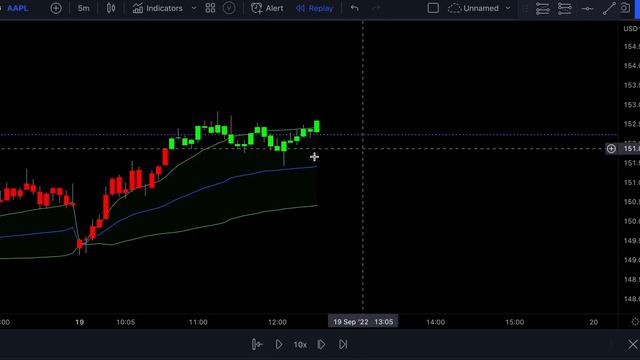640x360 pixels.
Task: Open time axis settings gear icon
Action: pos(635,322)
